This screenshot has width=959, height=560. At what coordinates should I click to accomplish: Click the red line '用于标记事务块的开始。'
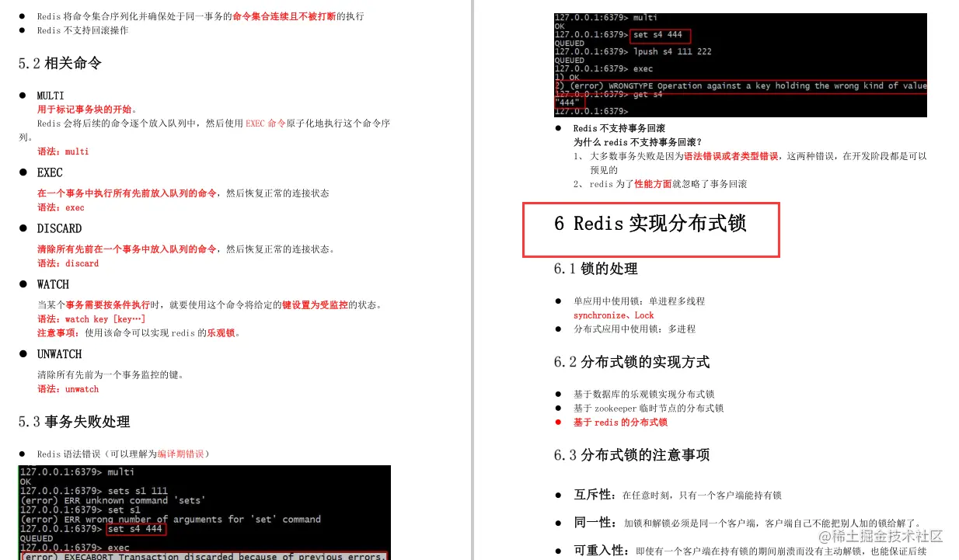88,110
